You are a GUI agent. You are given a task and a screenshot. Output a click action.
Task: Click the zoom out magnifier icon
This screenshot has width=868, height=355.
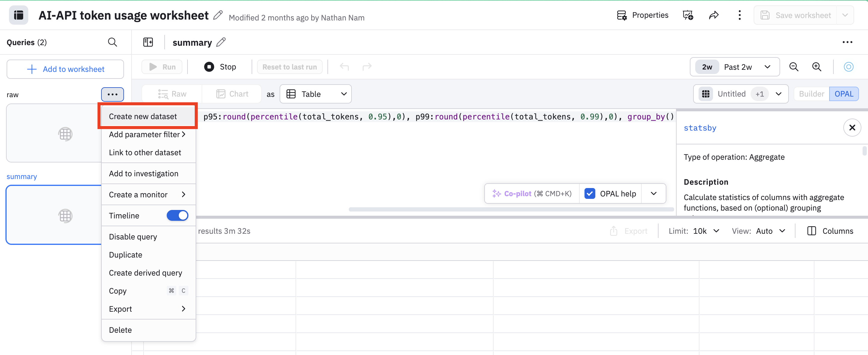click(794, 67)
